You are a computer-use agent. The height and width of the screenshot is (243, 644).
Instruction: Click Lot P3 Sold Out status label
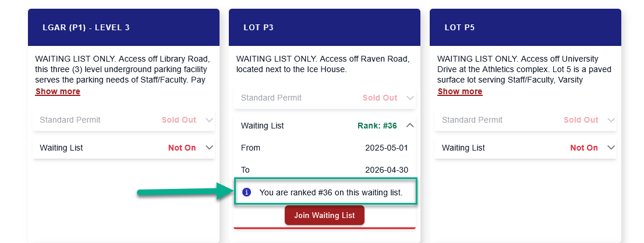pyautogui.click(x=380, y=98)
